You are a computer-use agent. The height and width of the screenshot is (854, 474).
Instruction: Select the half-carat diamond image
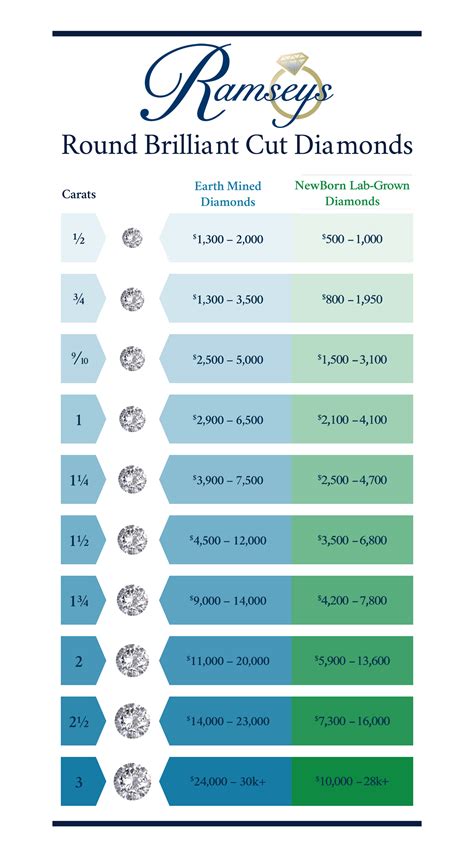pos(132,238)
